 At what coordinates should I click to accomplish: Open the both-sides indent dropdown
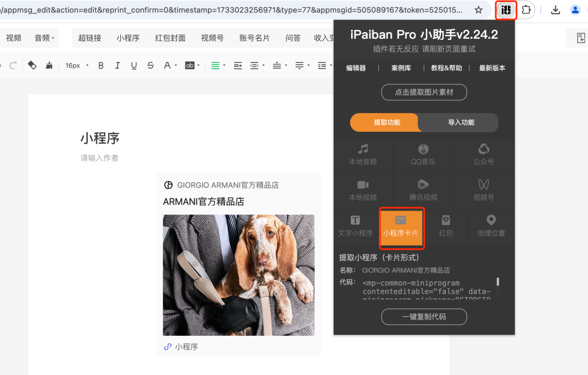[264, 66]
